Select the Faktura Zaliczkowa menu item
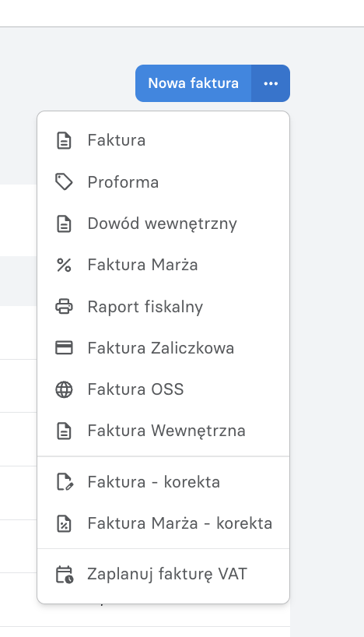 click(163, 348)
